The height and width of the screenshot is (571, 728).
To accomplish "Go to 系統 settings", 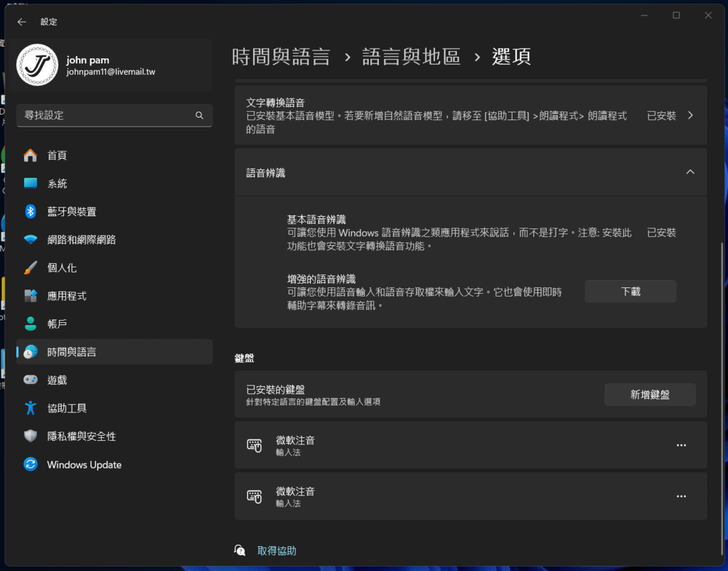I will tap(114, 183).
